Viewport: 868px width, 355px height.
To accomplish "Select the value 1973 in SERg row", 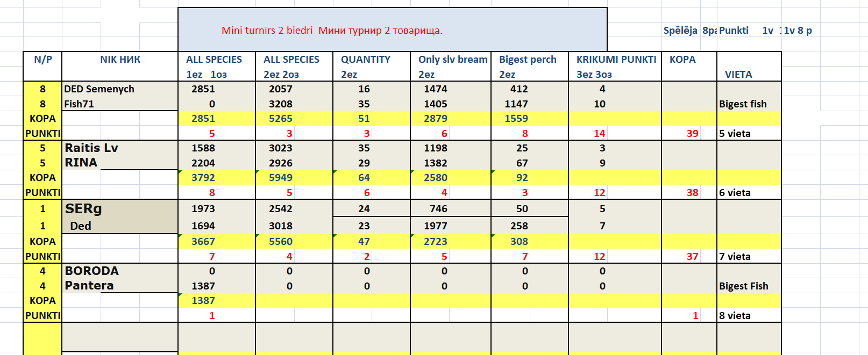I will pos(203,209).
